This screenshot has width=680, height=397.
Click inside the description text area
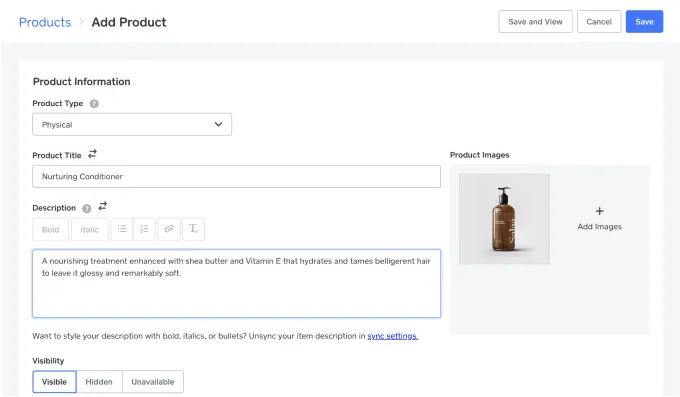point(236,283)
